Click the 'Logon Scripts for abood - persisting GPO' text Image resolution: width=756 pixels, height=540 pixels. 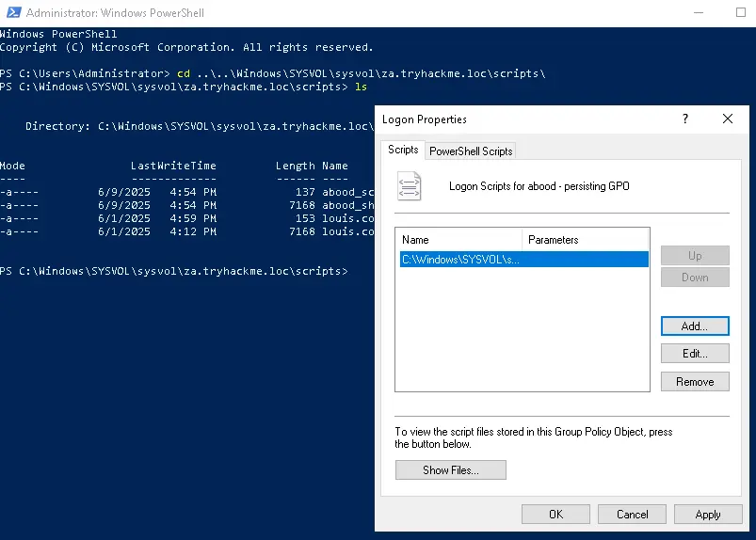539,186
